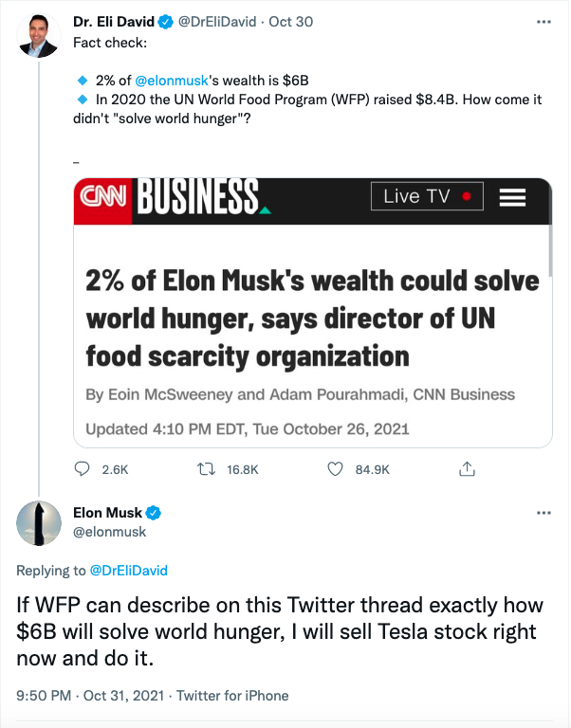Click the reply icon under Eli David's tweet
The height and width of the screenshot is (728, 571).
83,468
